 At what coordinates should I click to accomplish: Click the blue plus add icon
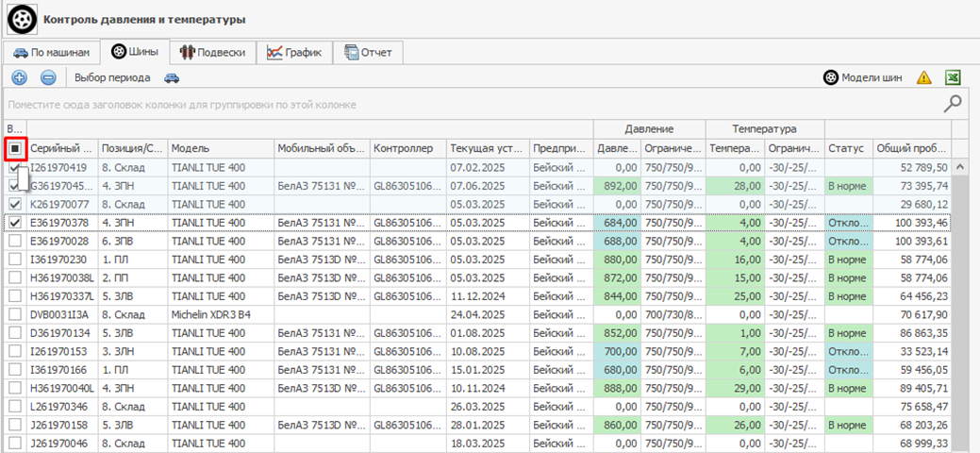click(20, 77)
